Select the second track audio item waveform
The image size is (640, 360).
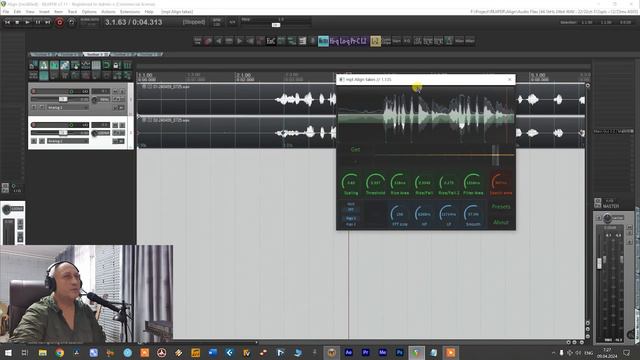236,133
